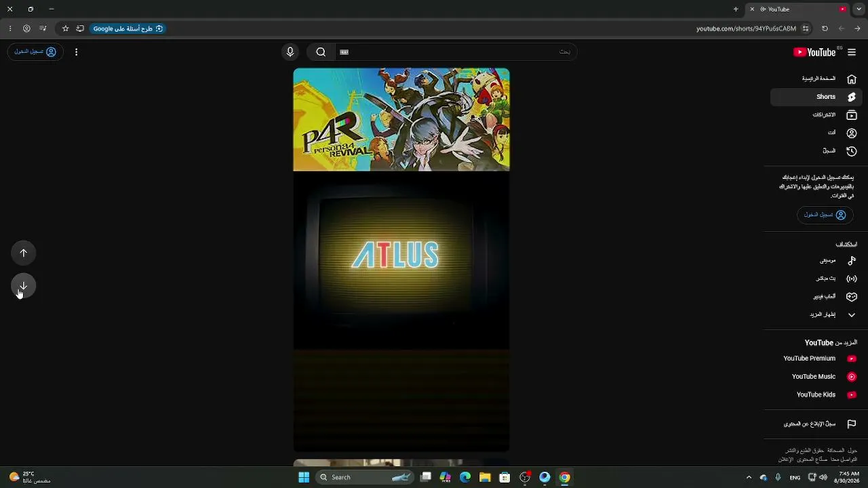Open Microsoft Store from the taskbar
Image resolution: width=868 pixels, height=488 pixels.
tap(505, 477)
